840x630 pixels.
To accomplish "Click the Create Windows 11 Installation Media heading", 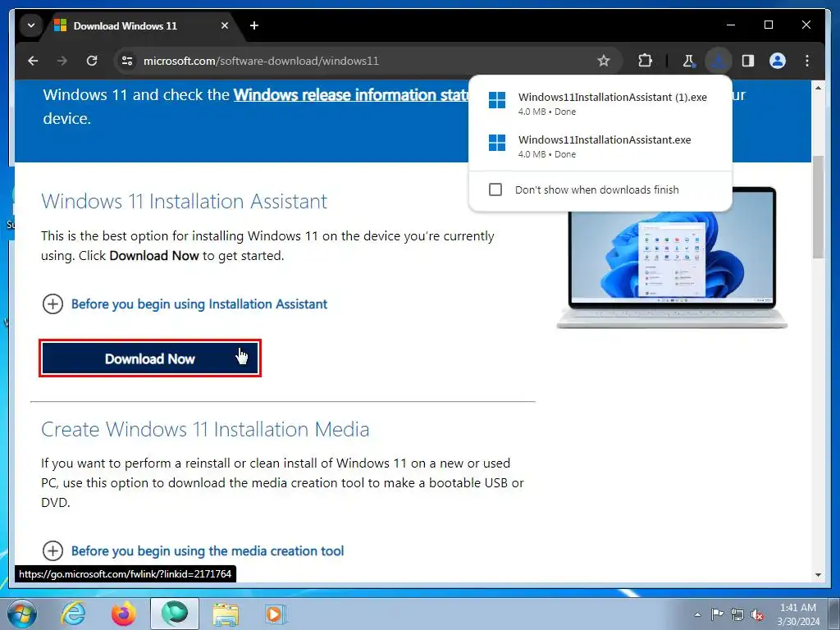I will pyautogui.click(x=205, y=430).
